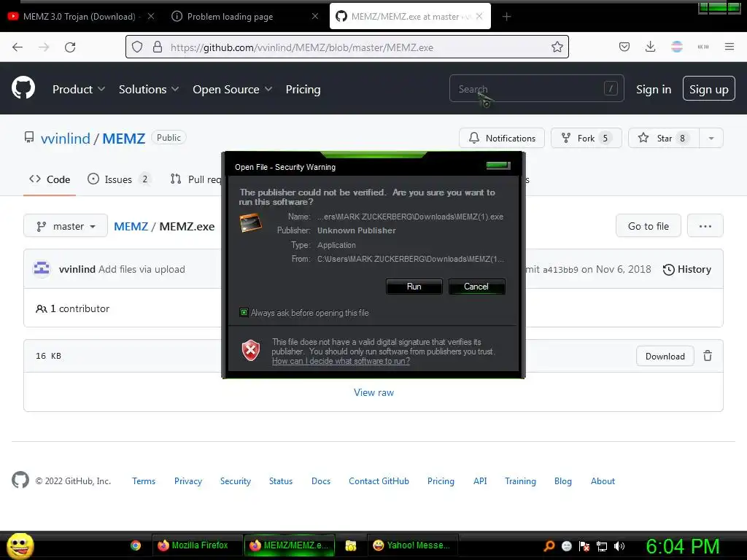Click the magnifier tray icon
The image size is (747, 560).
tap(549, 546)
